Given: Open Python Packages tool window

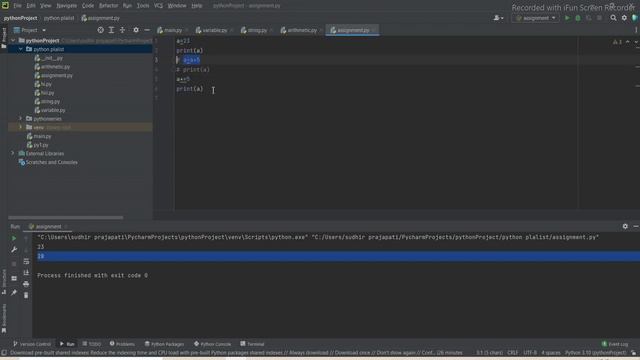Looking at the screenshot, I should point(164,344).
